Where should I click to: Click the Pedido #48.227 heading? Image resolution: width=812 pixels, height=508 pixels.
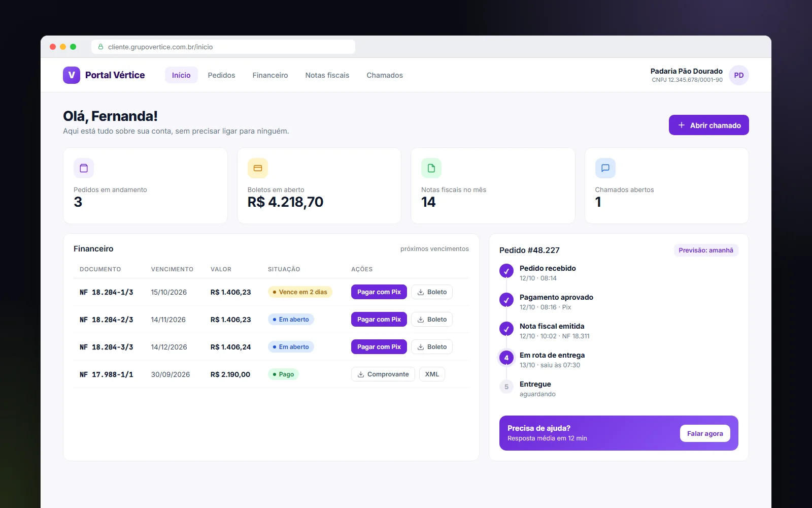coord(529,250)
